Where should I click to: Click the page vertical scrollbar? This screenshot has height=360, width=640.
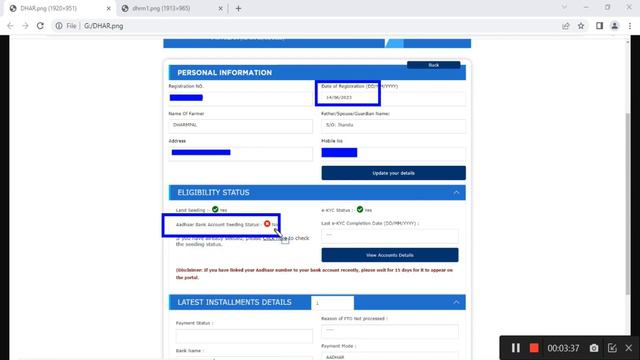coord(627,203)
